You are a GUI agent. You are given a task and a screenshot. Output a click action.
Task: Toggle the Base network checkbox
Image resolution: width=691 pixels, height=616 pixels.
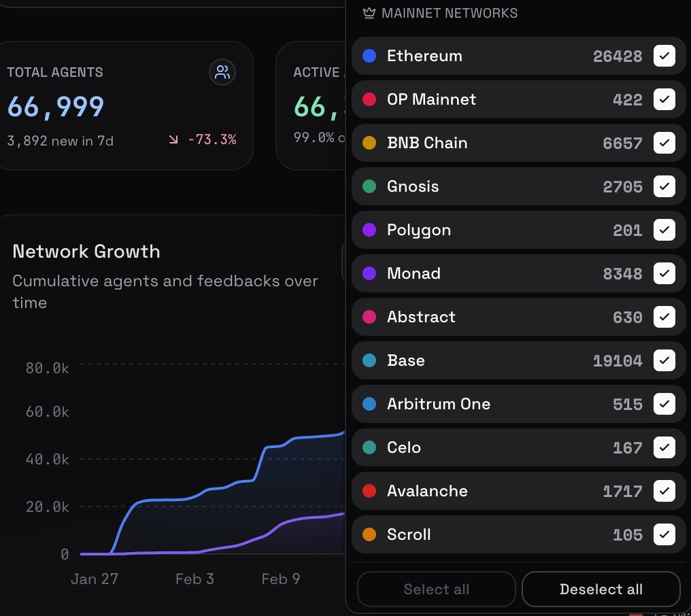pyautogui.click(x=664, y=360)
